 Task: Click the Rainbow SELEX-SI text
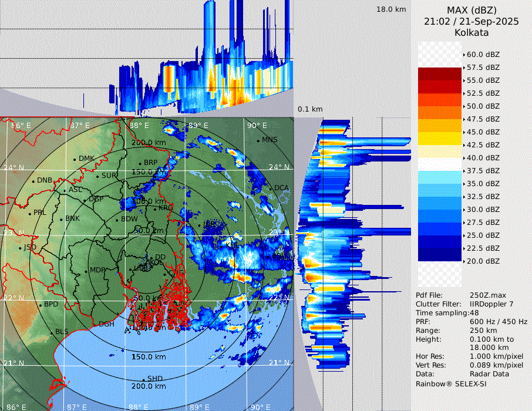tap(451, 383)
